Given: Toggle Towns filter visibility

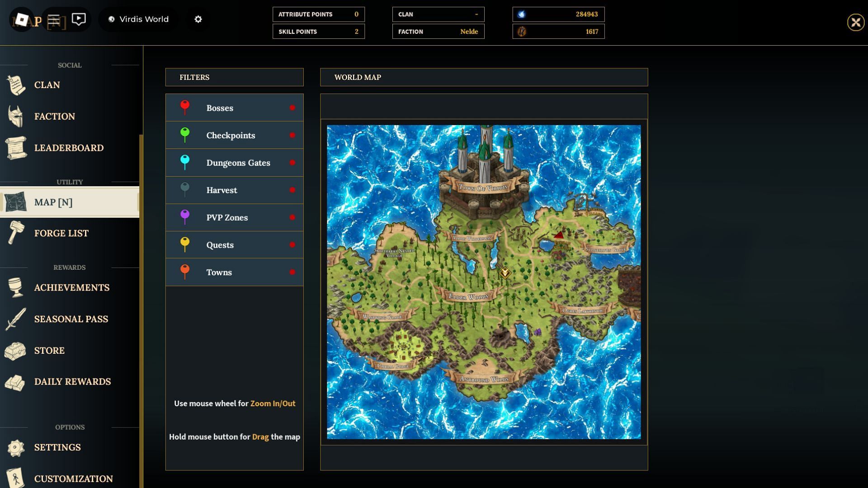Looking at the screenshot, I should click(292, 272).
